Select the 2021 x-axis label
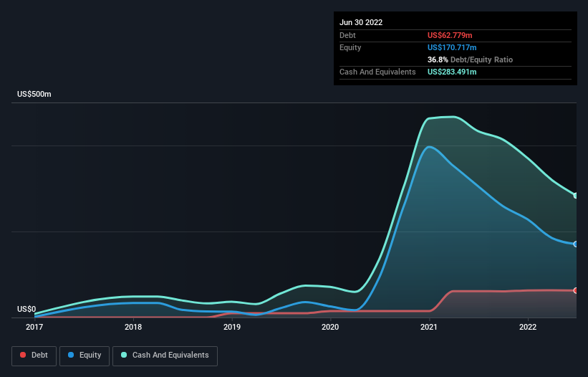588x377 pixels. click(429, 327)
